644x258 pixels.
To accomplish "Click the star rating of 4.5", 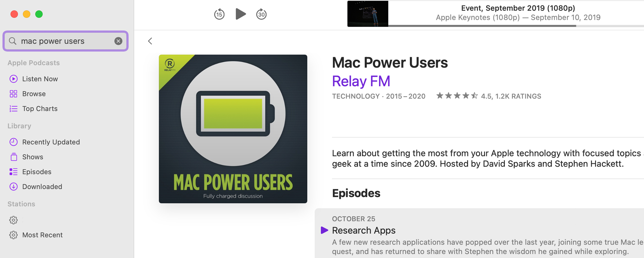I will (x=457, y=96).
